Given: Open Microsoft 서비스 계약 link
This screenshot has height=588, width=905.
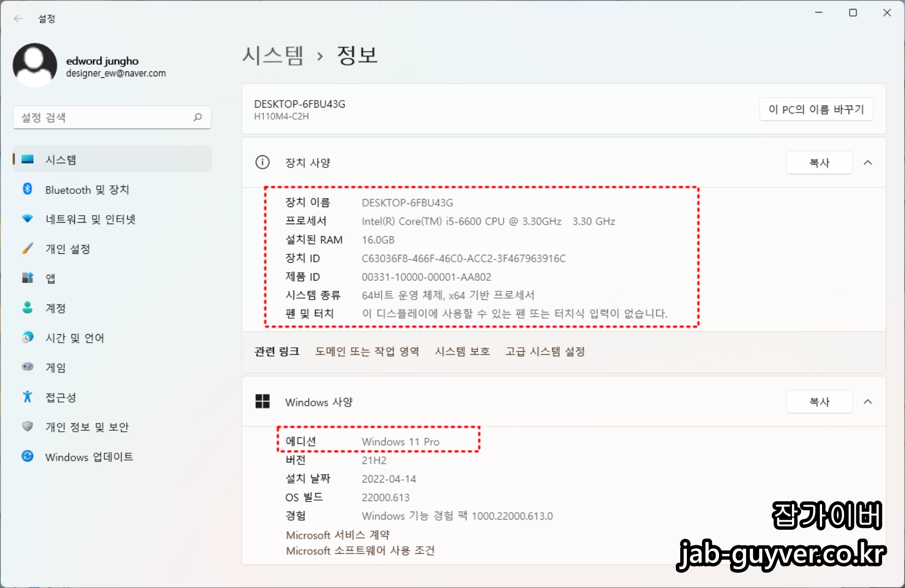Looking at the screenshot, I should click(x=338, y=535).
